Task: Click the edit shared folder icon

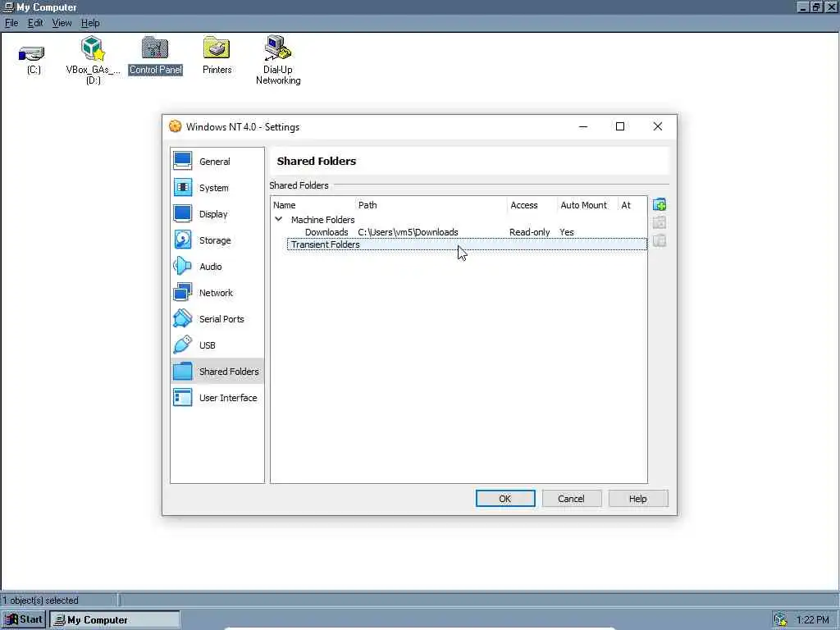Action: 660,222
